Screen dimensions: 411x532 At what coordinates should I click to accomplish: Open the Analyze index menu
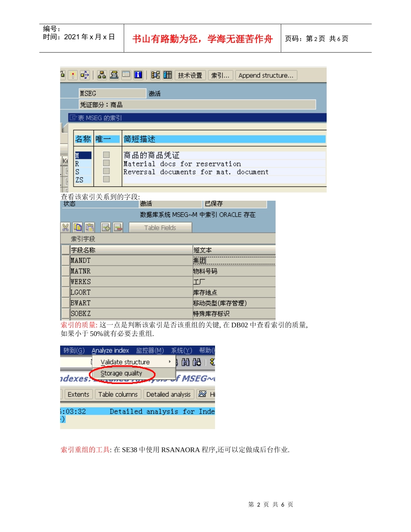[x=110, y=350]
